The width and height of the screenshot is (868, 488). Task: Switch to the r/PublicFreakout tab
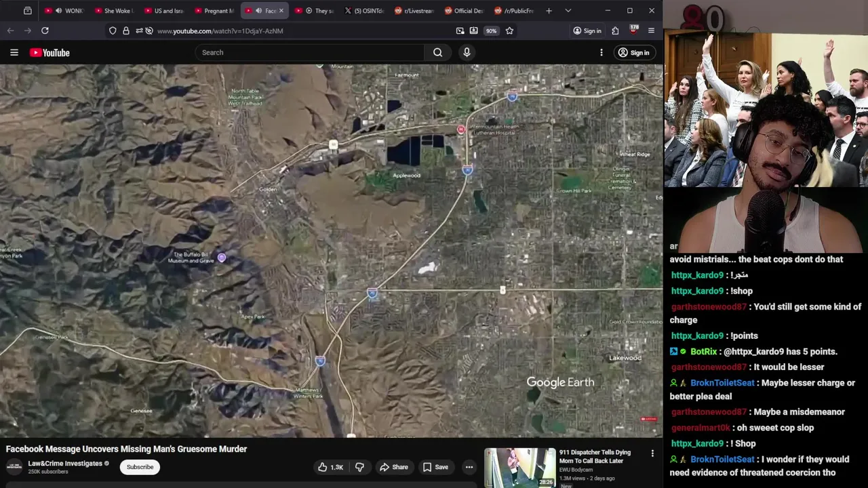(x=513, y=11)
